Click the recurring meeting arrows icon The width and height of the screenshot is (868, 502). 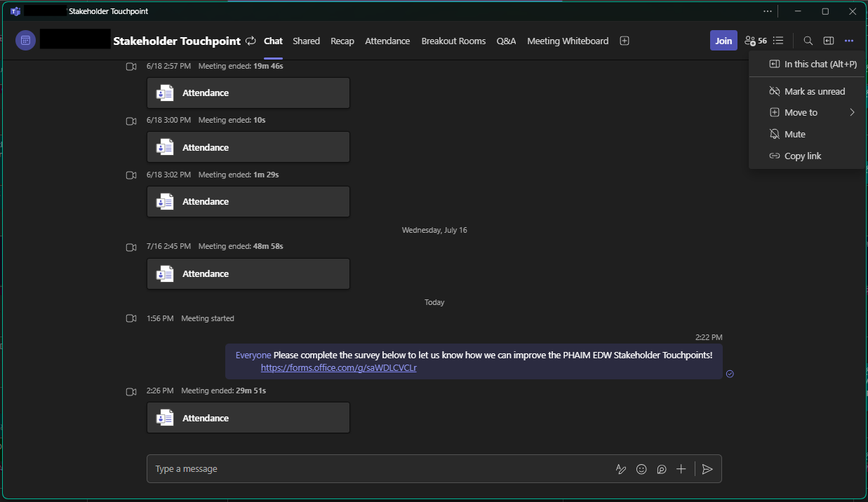click(x=251, y=41)
